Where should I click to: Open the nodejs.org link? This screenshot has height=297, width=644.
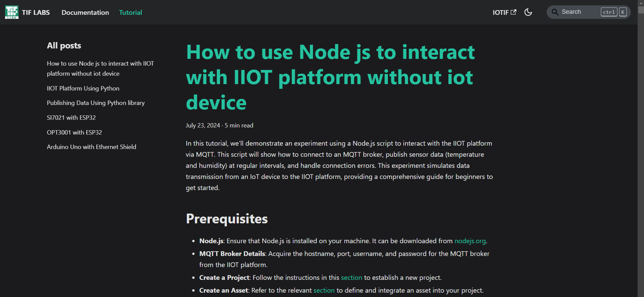coord(470,241)
